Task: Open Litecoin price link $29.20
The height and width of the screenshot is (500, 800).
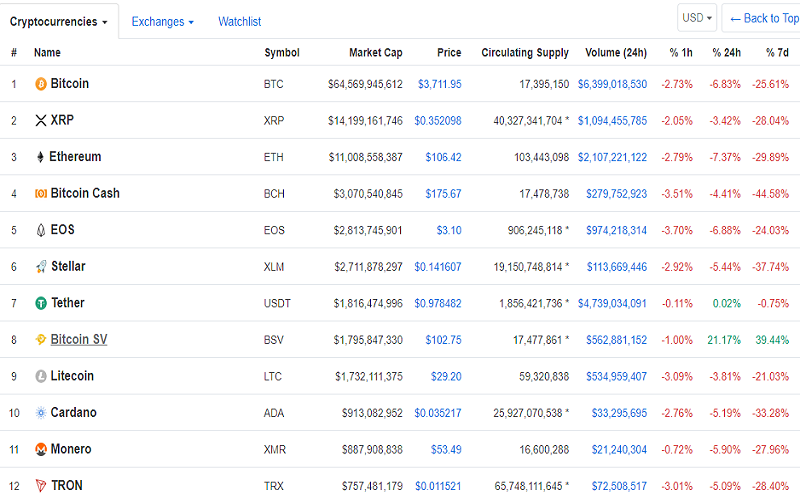Action: coord(446,377)
